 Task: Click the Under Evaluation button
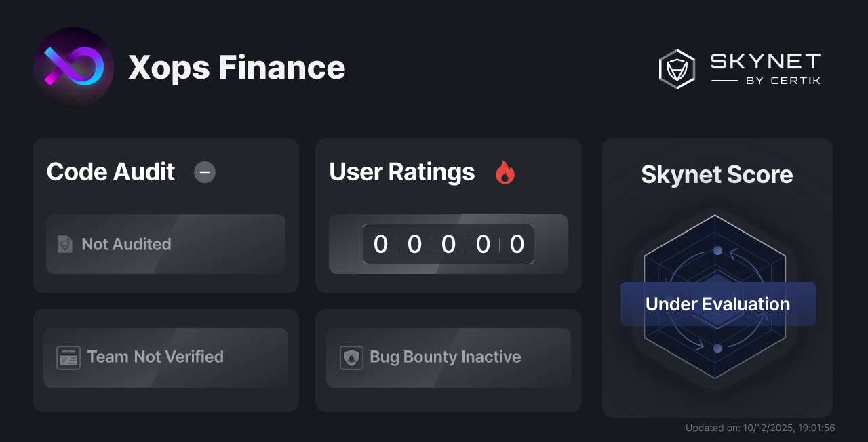click(717, 304)
